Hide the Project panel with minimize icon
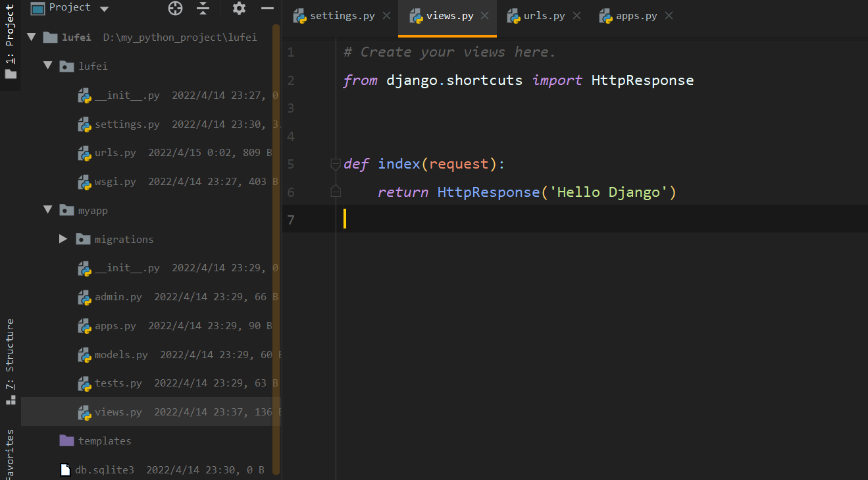 pos(267,8)
